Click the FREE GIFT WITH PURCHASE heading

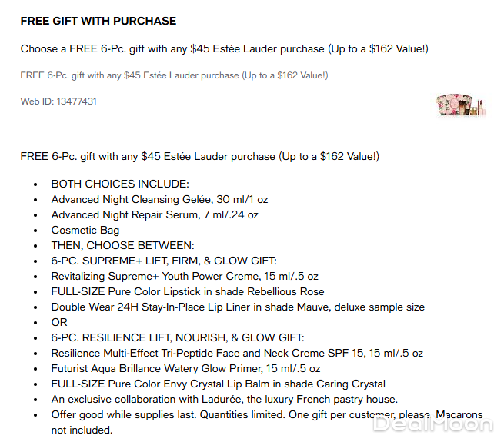coord(98,21)
